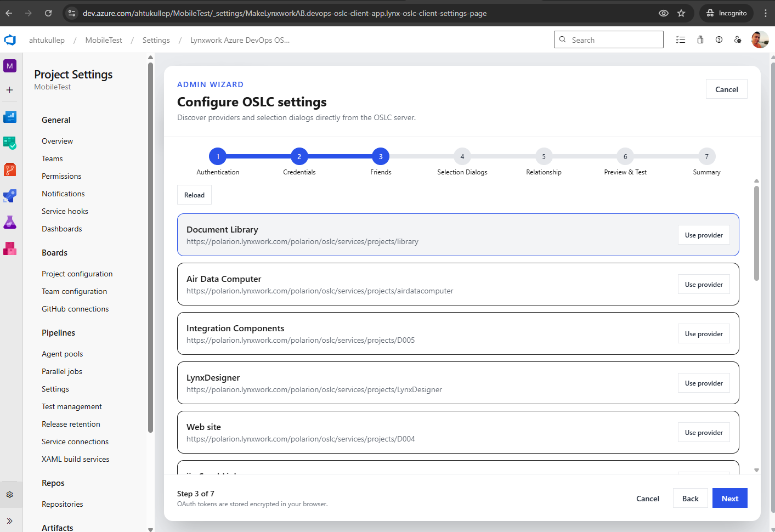The width and height of the screenshot is (775, 532).
Task: Open Permissions settings page
Action: coord(61,176)
